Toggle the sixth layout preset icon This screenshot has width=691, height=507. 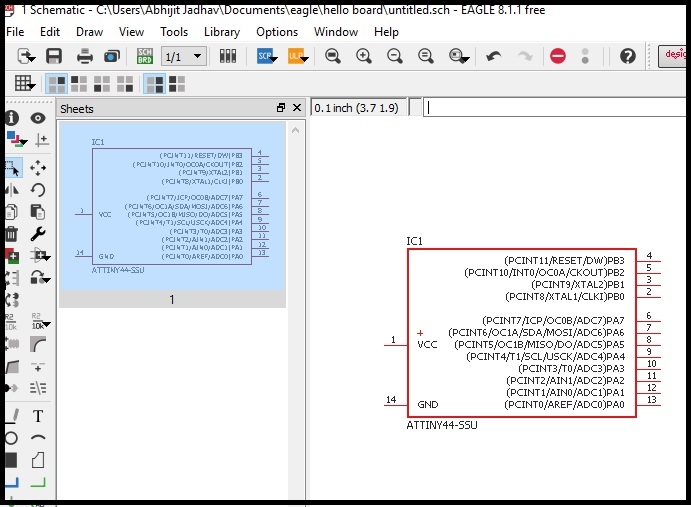(x=177, y=84)
